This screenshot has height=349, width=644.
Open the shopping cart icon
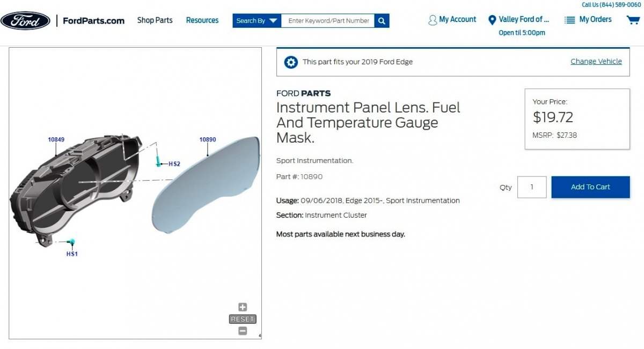[x=633, y=20]
